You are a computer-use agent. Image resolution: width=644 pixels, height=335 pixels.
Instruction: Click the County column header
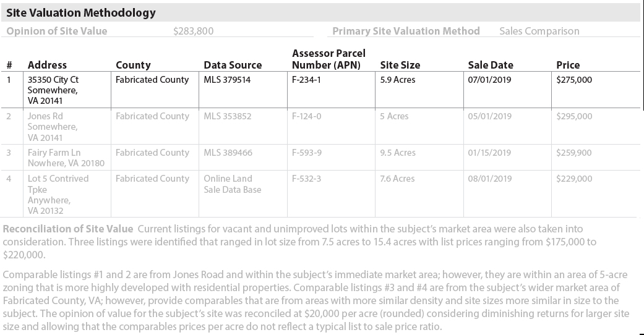tap(133, 65)
